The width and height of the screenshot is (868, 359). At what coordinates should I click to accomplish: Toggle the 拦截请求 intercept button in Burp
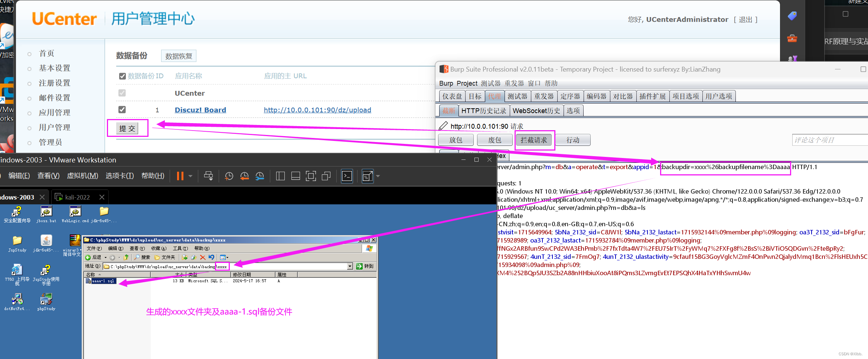pos(534,140)
